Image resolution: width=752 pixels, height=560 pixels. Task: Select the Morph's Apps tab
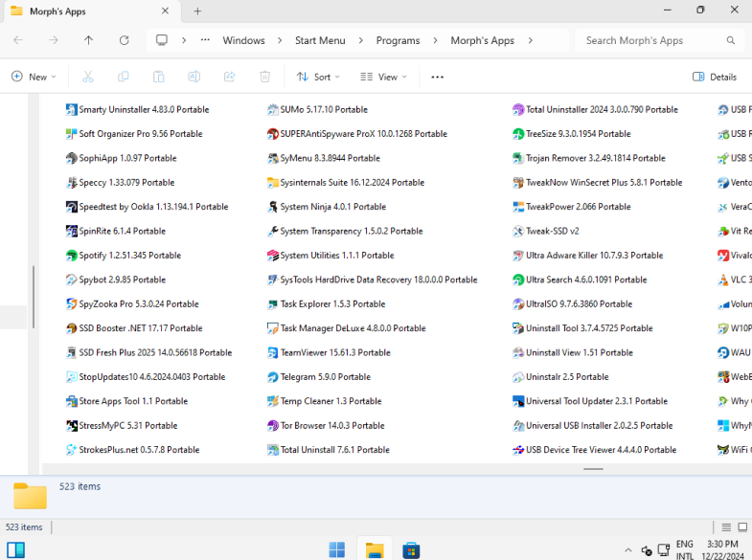click(x=91, y=11)
